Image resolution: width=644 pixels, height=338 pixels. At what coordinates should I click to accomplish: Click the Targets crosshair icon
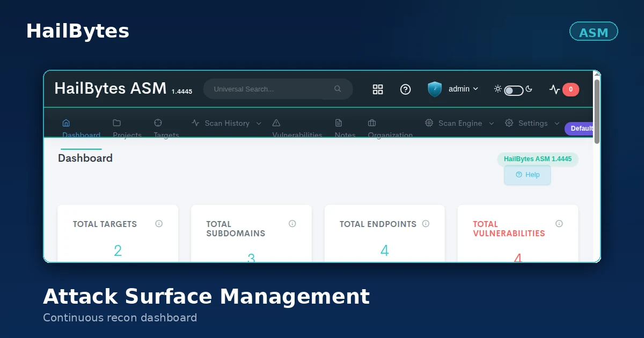[158, 123]
